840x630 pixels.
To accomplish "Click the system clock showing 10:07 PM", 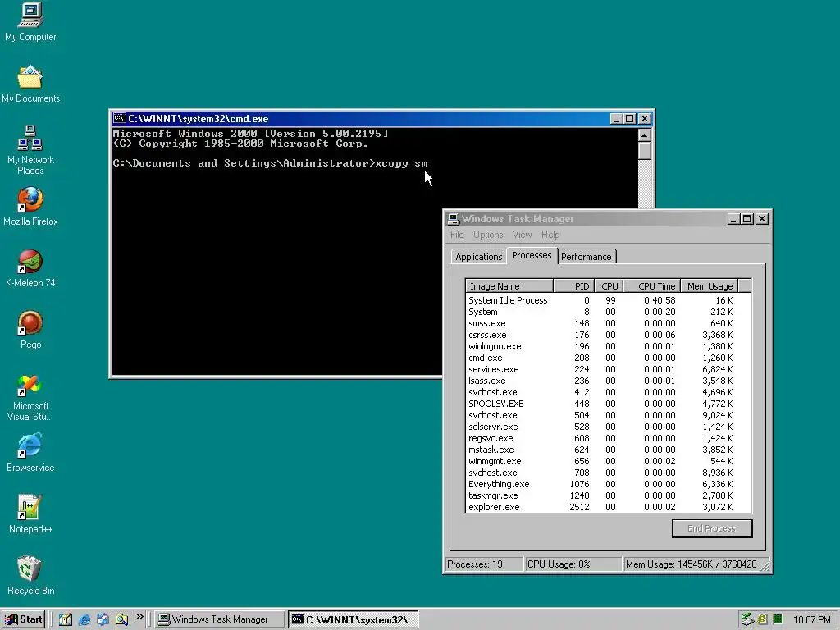I will point(811,620).
